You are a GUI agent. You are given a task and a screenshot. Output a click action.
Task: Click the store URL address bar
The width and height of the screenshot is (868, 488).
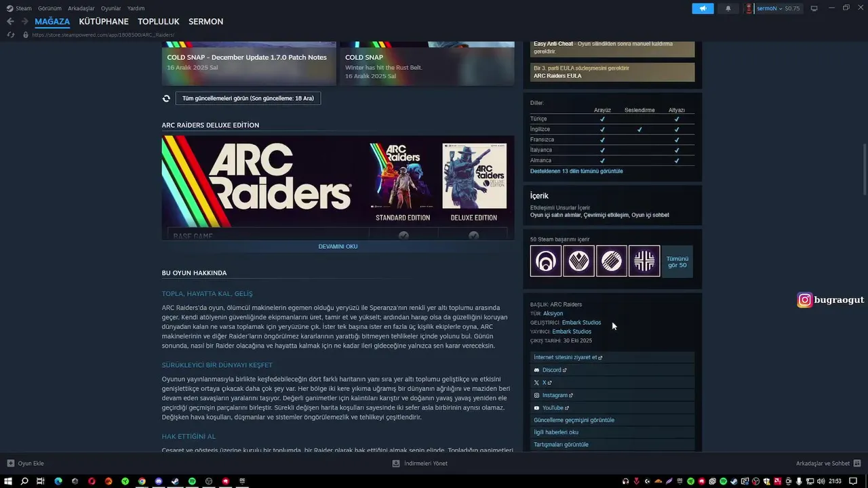click(x=103, y=35)
